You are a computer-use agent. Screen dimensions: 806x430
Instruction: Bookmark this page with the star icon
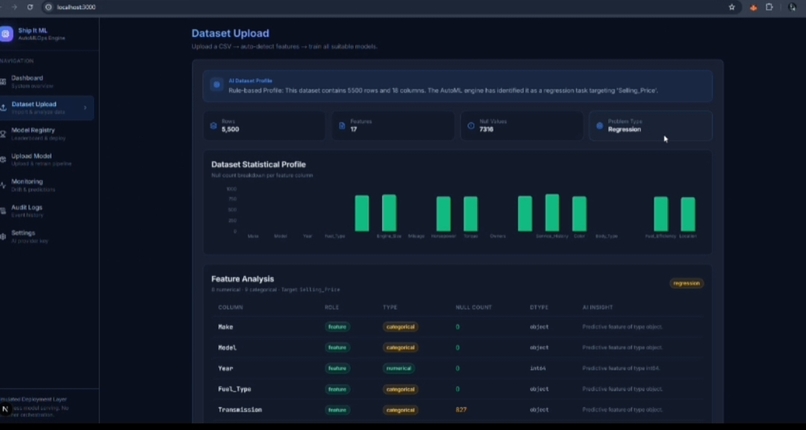731,7
